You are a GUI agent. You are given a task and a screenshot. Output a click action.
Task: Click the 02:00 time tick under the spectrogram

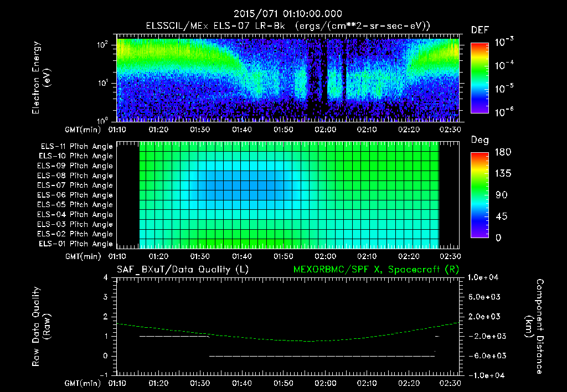pyautogui.click(x=325, y=130)
